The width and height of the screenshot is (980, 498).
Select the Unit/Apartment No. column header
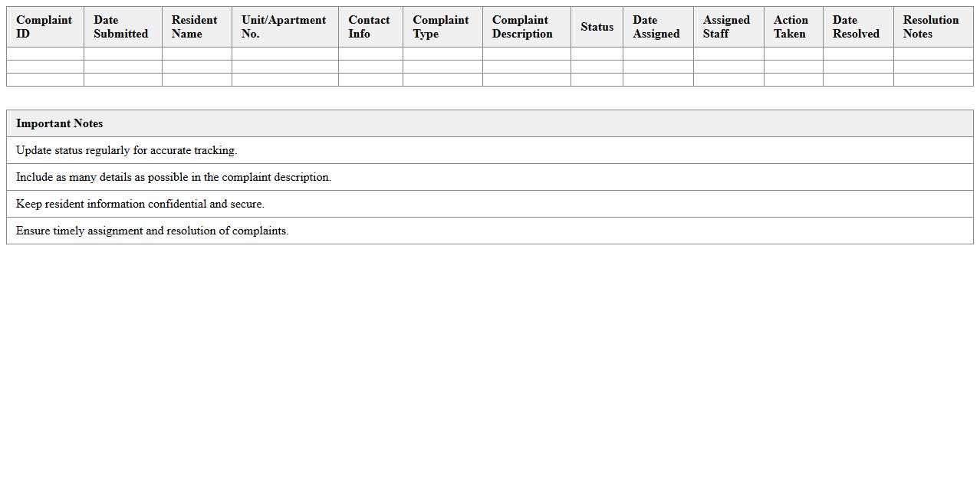click(x=284, y=27)
